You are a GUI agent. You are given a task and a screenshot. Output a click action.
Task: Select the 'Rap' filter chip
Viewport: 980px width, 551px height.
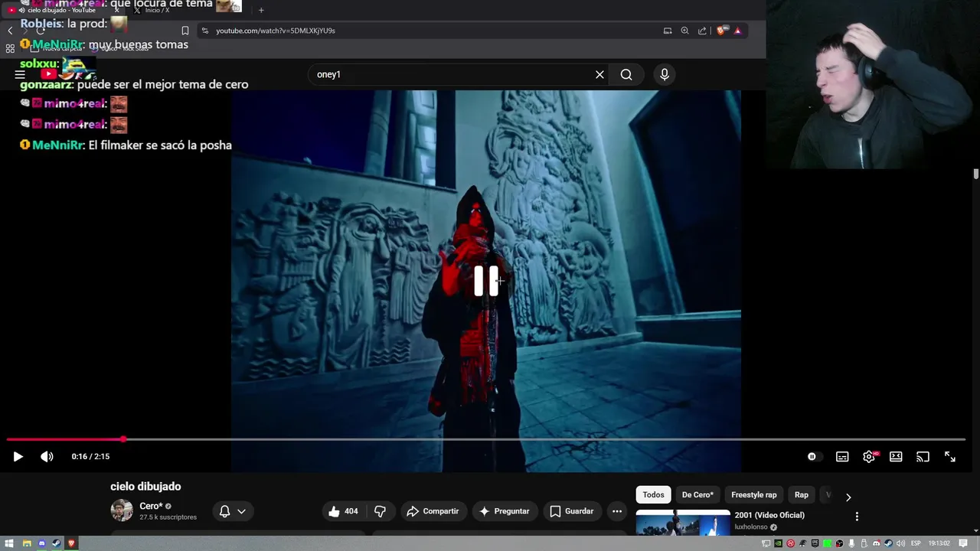pyautogui.click(x=801, y=494)
